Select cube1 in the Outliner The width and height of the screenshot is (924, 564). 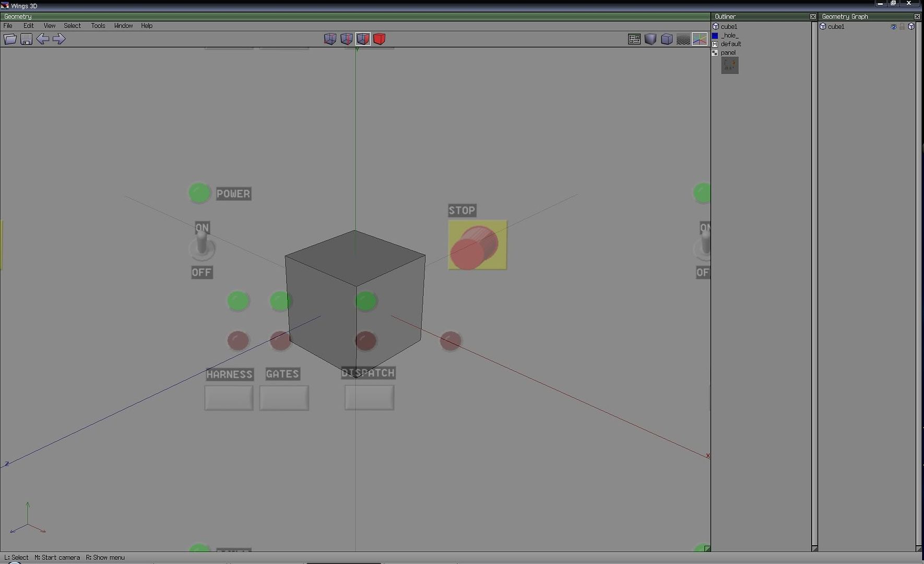tap(729, 27)
